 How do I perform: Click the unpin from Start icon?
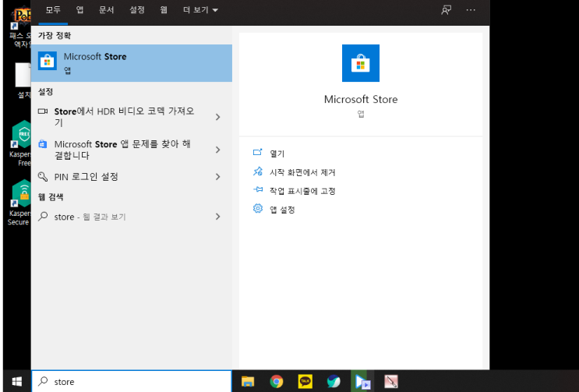click(x=258, y=171)
